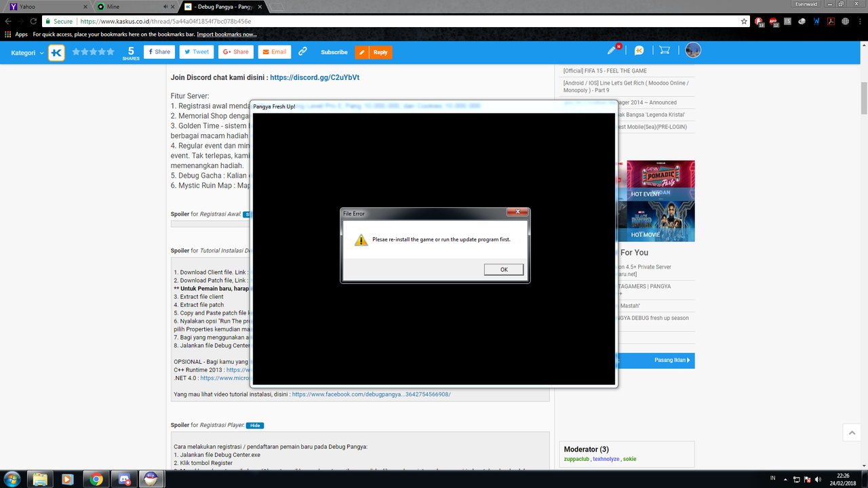868x488 pixels.
Task: Open Discord from the taskbar
Action: pos(125,479)
